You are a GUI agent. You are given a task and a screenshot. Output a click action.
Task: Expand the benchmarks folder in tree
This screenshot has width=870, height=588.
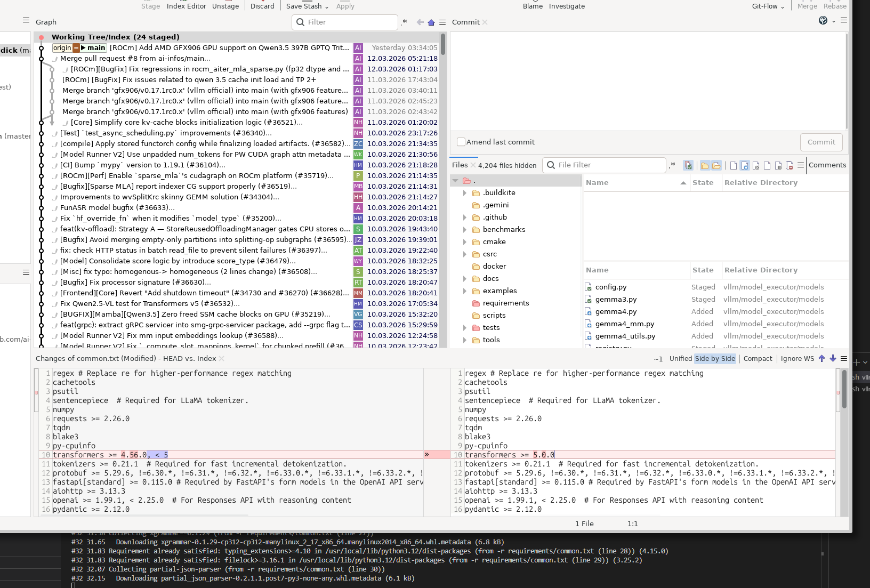[x=465, y=230]
